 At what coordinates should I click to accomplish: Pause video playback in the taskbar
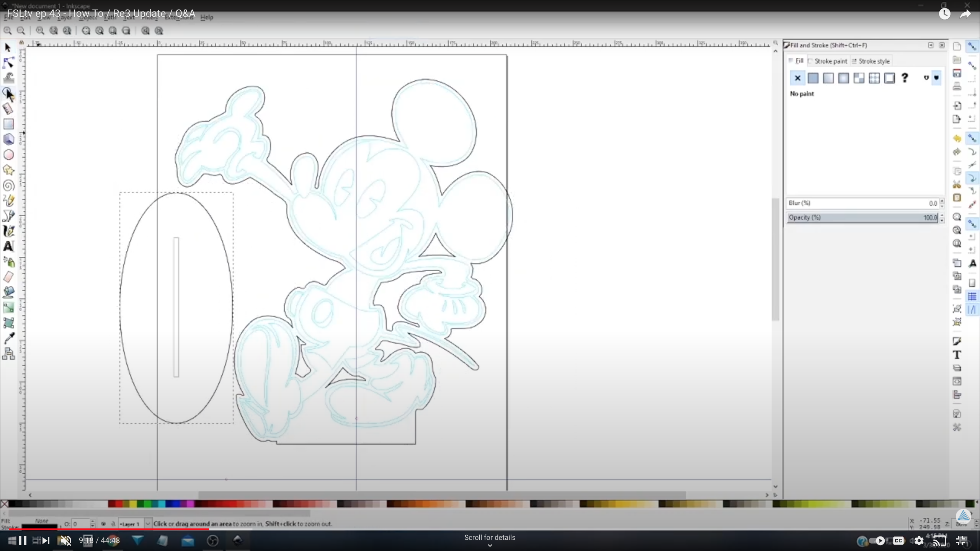pos(22,541)
